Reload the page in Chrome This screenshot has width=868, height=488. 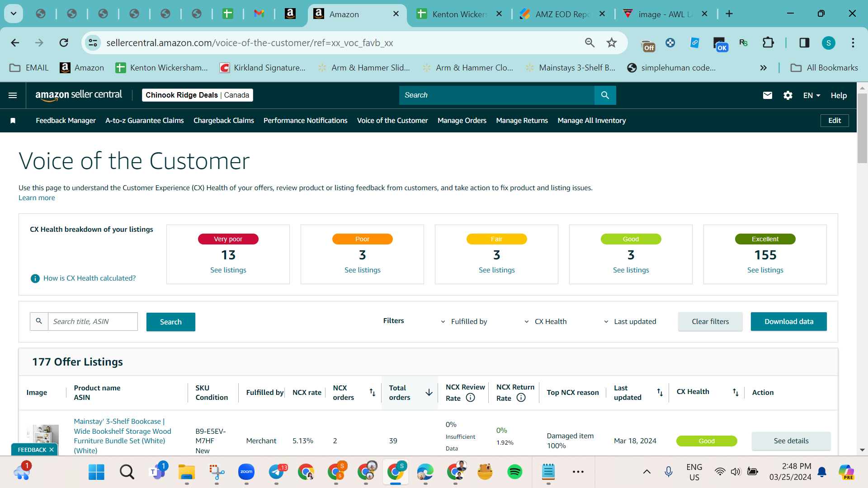(64, 43)
